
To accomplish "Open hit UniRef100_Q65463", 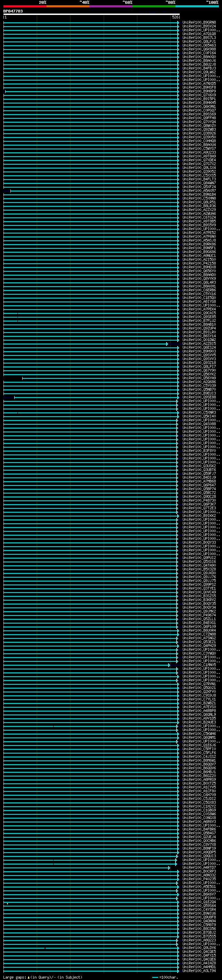I will 199,45.
